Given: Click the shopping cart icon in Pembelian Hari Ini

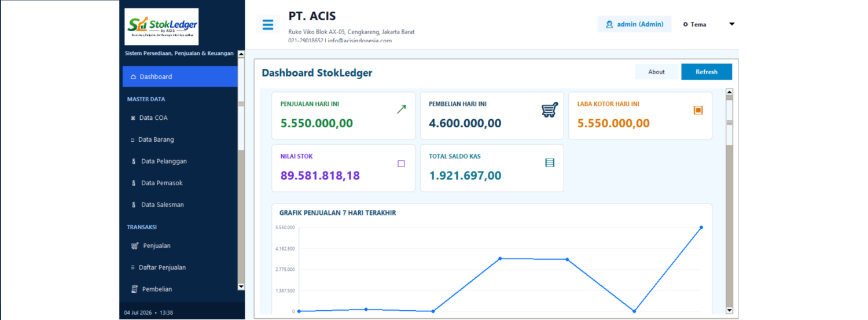Looking at the screenshot, I should point(549,110).
